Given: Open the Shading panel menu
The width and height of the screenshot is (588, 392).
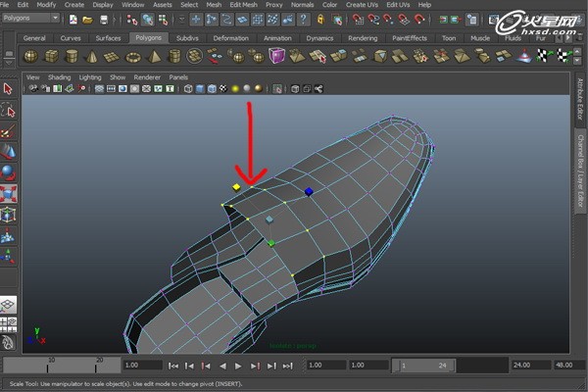Looking at the screenshot, I should pyautogui.click(x=60, y=76).
